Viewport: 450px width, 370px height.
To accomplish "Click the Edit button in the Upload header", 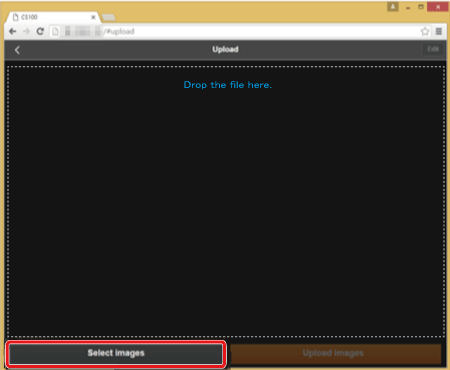I will (x=433, y=49).
